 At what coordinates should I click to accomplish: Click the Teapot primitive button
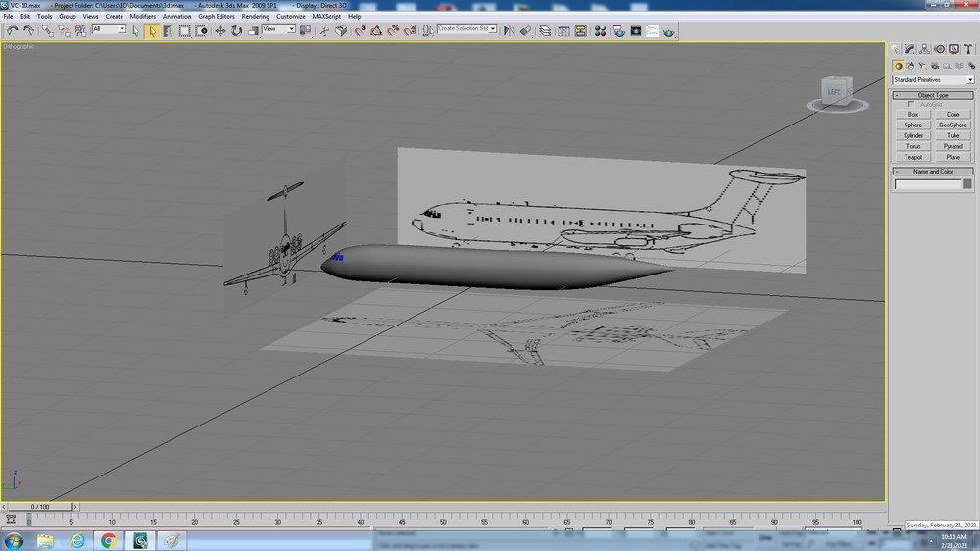[x=913, y=157]
